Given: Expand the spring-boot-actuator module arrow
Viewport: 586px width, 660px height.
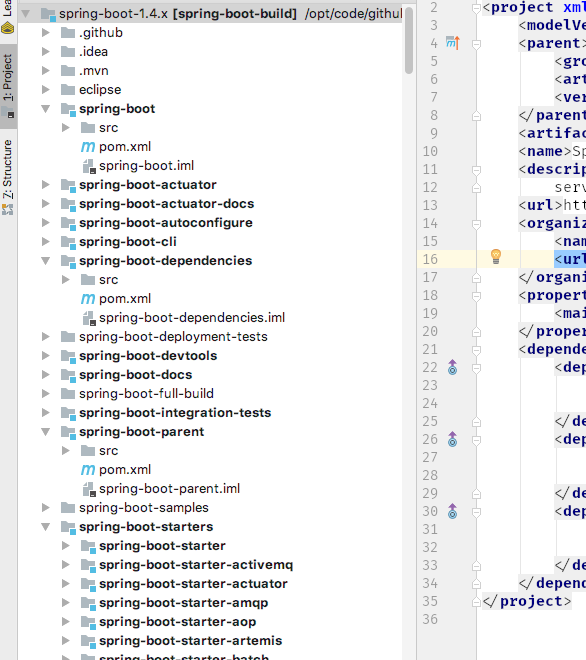Looking at the screenshot, I should pos(45,185).
